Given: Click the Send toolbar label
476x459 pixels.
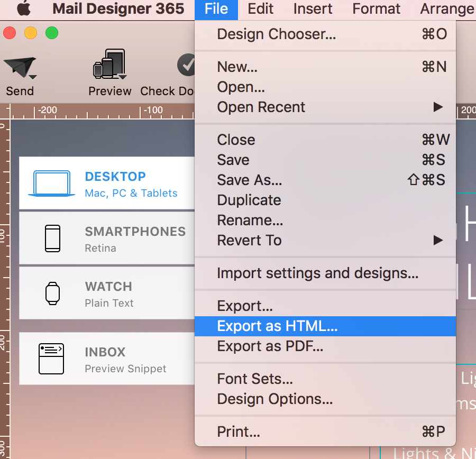Looking at the screenshot, I should 20,91.
